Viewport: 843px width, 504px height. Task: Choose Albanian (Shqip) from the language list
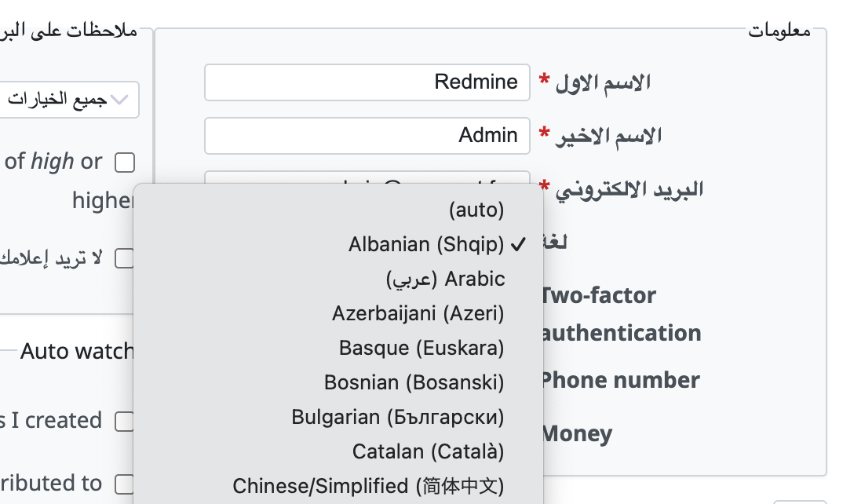(x=426, y=244)
